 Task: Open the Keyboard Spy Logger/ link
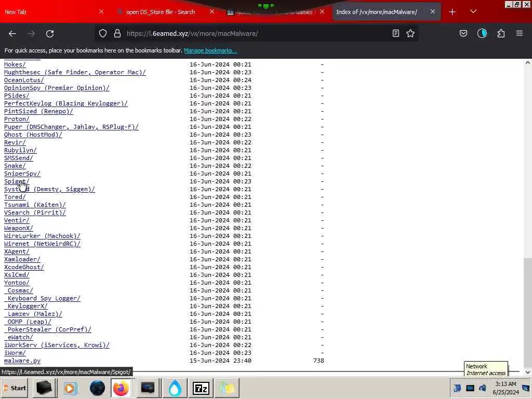pos(42,298)
